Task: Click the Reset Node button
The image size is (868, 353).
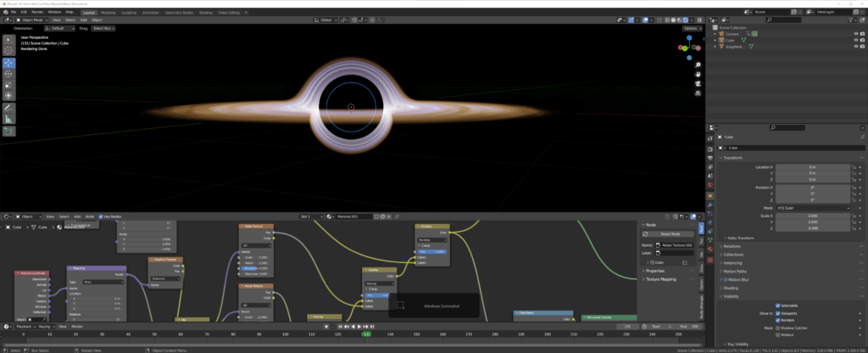Action: tap(671, 233)
